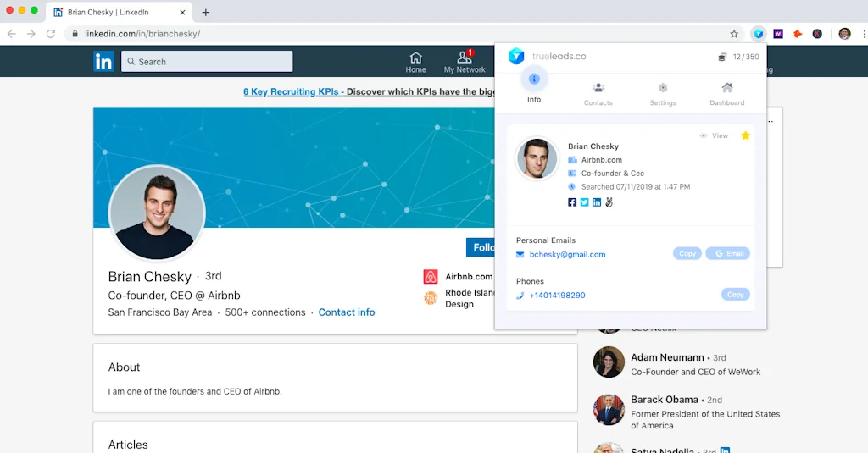Click the Airbnb.com company logo on profile
Image resolution: width=868 pixels, height=453 pixels.
[430, 277]
